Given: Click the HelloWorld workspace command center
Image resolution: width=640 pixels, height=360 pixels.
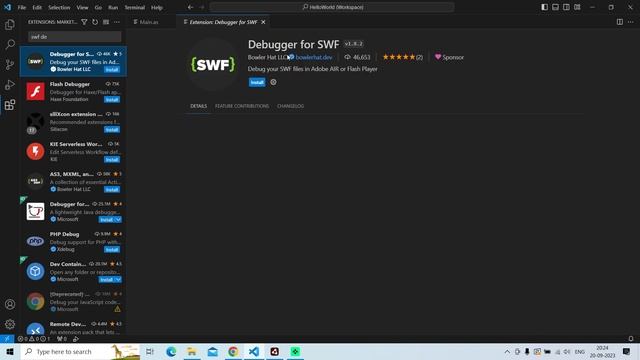Looking at the screenshot, I should [332, 7].
